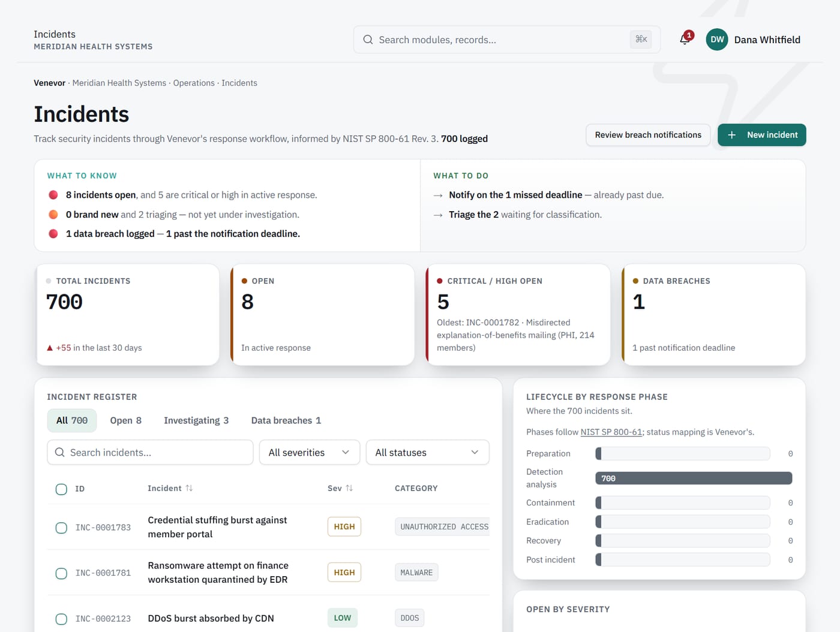Click the HIGH badge for INC-0001783
The height and width of the screenshot is (632, 840).
pyautogui.click(x=344, y=526)
